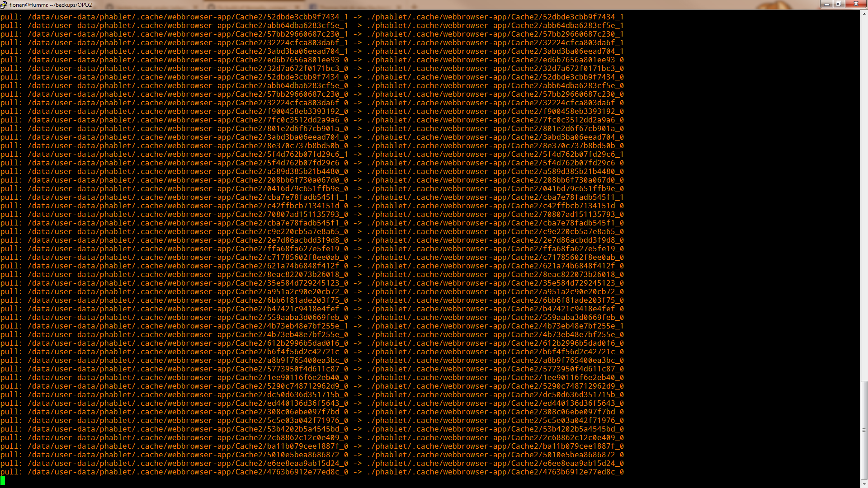The height and width of the screenshot is (488, 868).
Task: Click the scrollbar up arrow
Action: 864,14
